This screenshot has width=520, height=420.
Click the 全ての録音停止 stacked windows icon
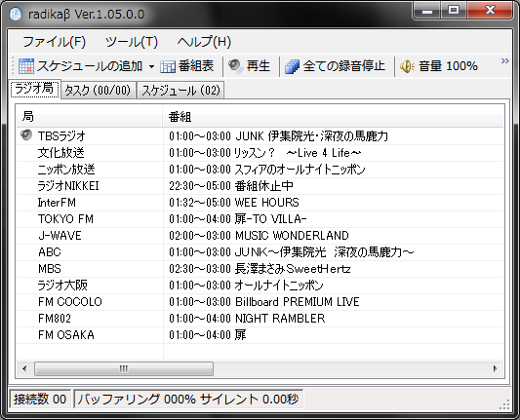(x=292, y=66)
